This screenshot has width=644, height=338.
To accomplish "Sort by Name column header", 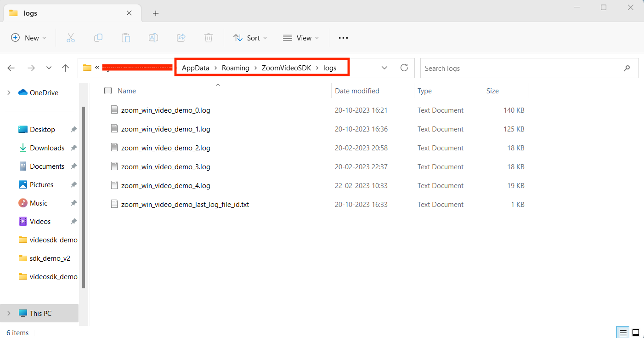I will (x=127, y=91).
